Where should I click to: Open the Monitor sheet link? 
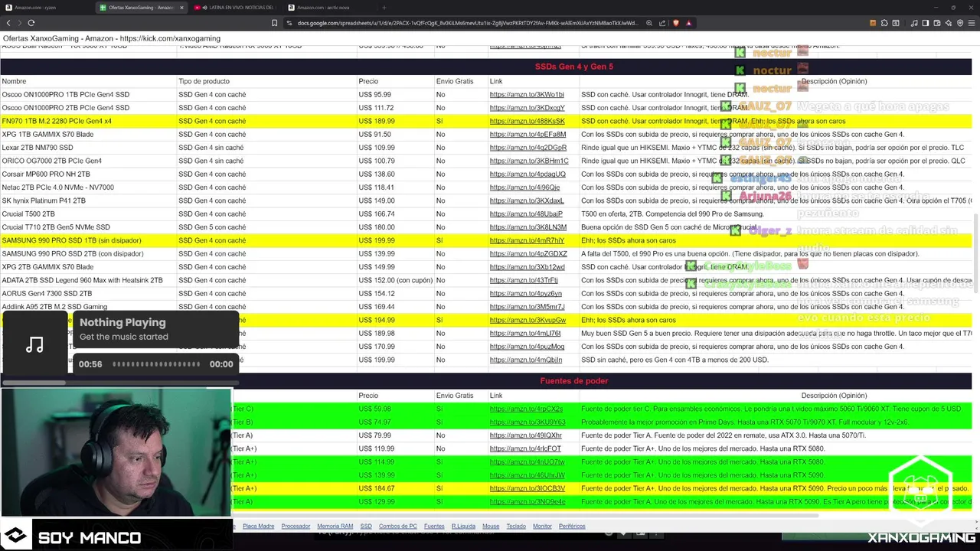click(x=542, y=527)
